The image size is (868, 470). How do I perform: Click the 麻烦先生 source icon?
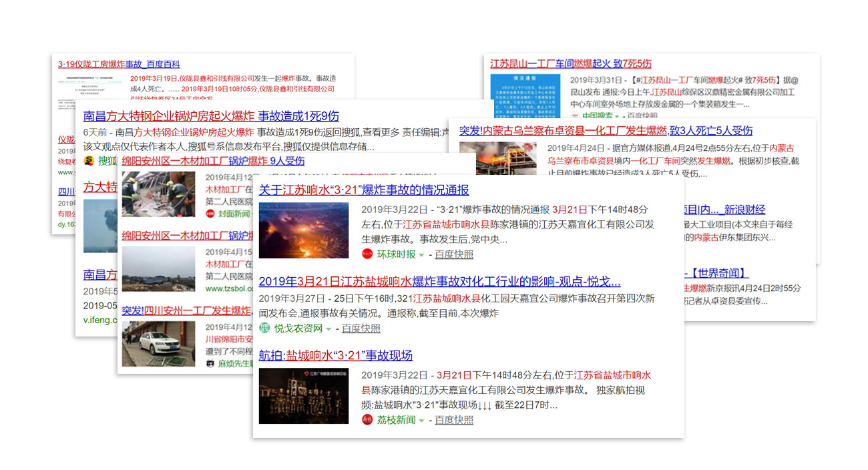(210, 364)
